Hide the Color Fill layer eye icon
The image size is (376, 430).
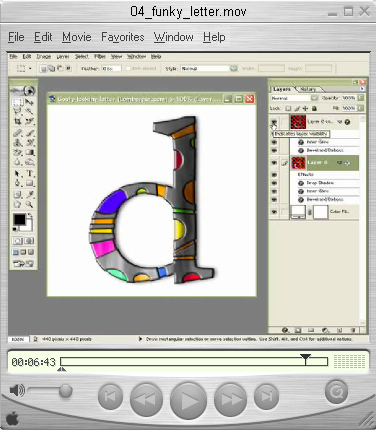[x=274, y=212]
